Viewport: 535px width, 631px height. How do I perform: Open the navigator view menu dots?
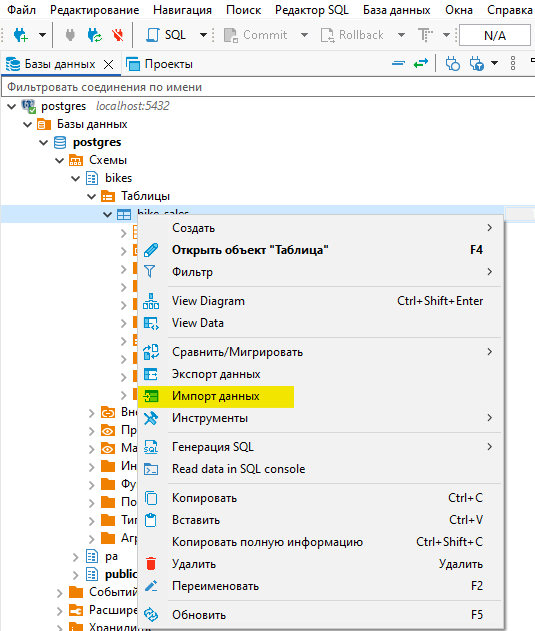(513, 63)
